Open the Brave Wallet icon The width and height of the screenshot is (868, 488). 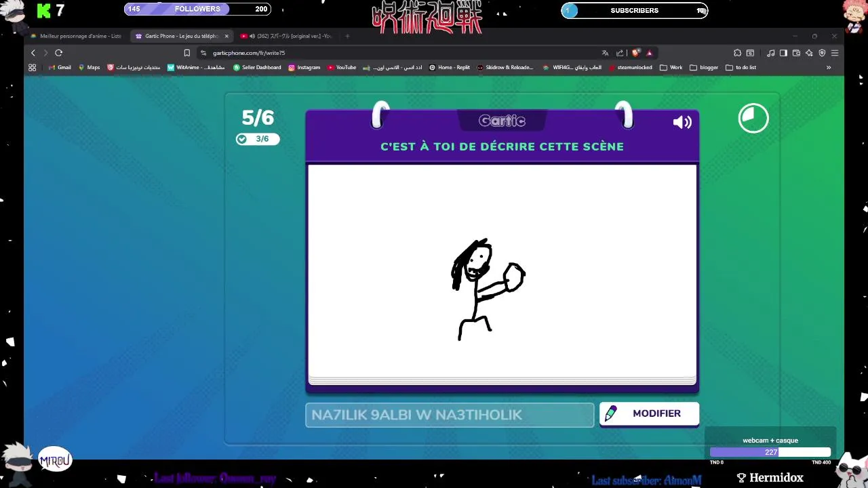point(796,53)
